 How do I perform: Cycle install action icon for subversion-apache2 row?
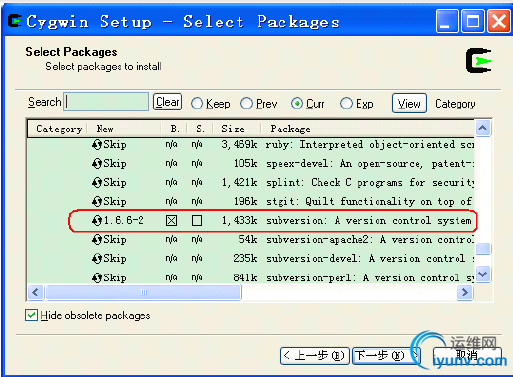coord(97,240)
